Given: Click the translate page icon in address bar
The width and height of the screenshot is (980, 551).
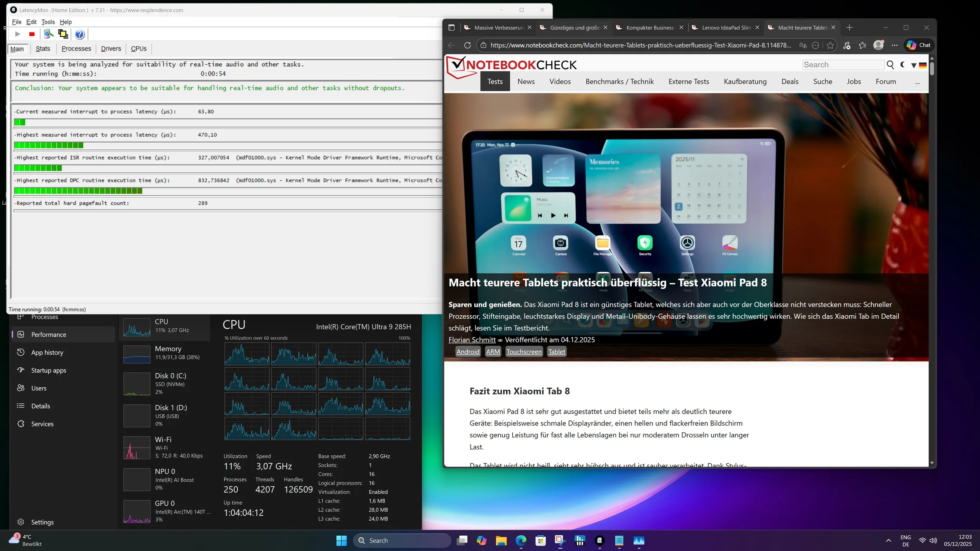Looking at the screenshot, I should pyautogui.click(x=803, y=45).
